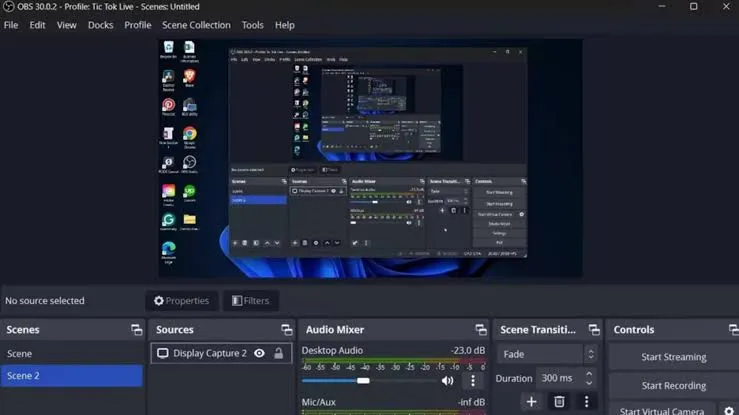Screen dimensions: 739x415
Task: Click the Filters button
Action: (x=251, y=301)
